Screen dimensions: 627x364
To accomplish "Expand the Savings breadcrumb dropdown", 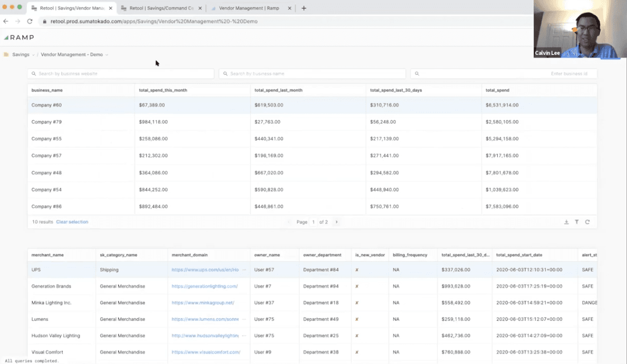I will [33, 54].
